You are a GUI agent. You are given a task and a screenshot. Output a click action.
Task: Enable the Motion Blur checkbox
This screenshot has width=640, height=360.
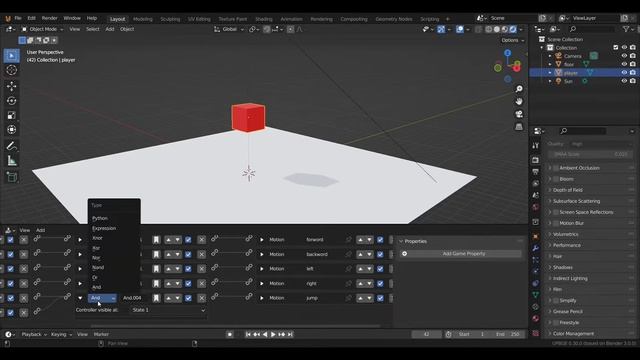point(556,223)
